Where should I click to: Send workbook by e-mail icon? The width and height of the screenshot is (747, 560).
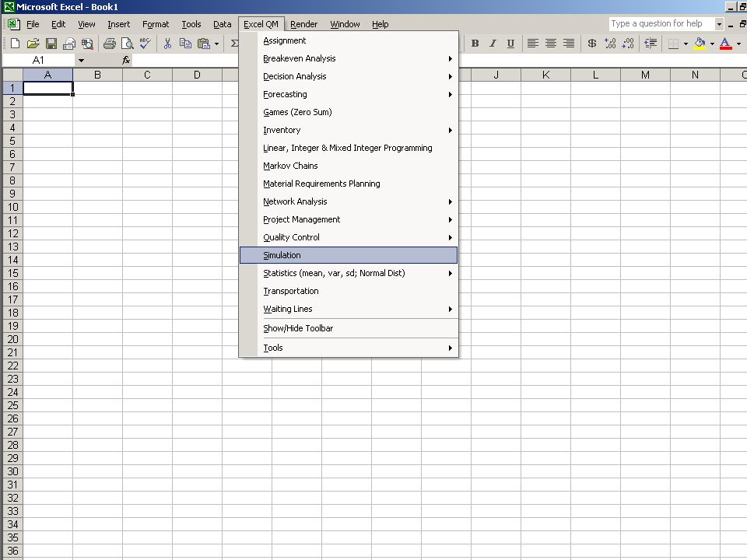(x=69, y=44)
